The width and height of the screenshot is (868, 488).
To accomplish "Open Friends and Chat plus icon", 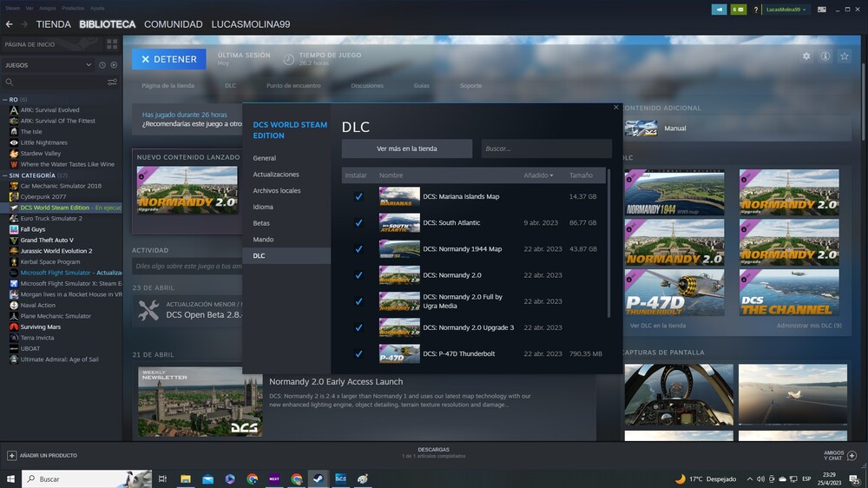I will [x=852, y=455].
